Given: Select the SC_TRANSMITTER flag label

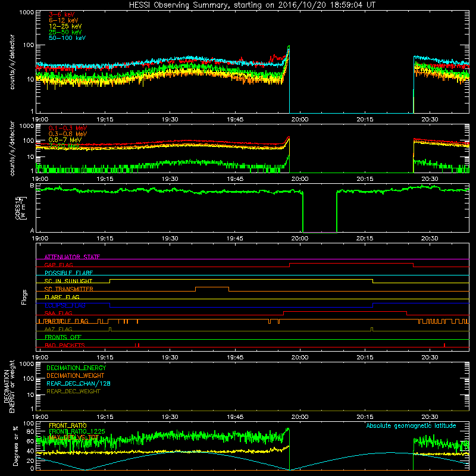Looking at the screenshot, I should (69, 289).
